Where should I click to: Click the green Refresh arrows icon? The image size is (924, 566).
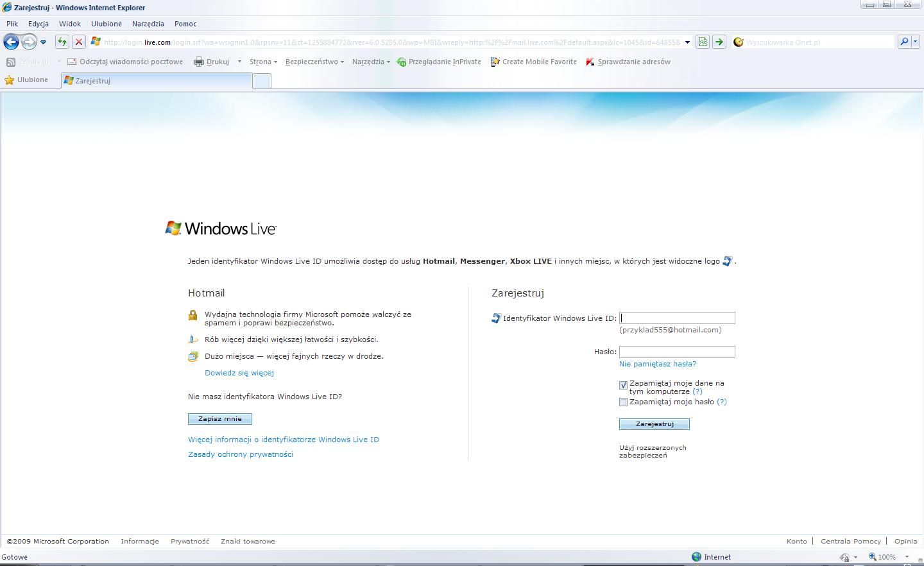62,42
